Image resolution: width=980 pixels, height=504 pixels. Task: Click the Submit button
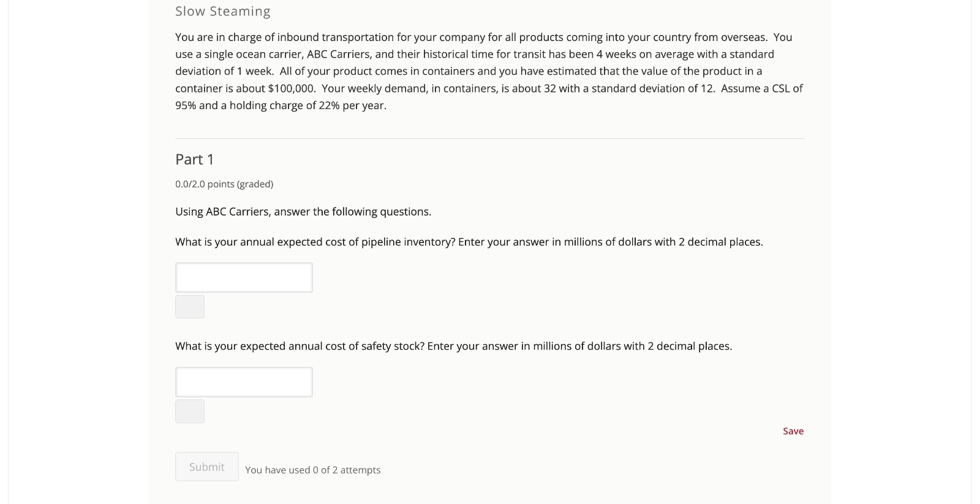click(206, 467)
